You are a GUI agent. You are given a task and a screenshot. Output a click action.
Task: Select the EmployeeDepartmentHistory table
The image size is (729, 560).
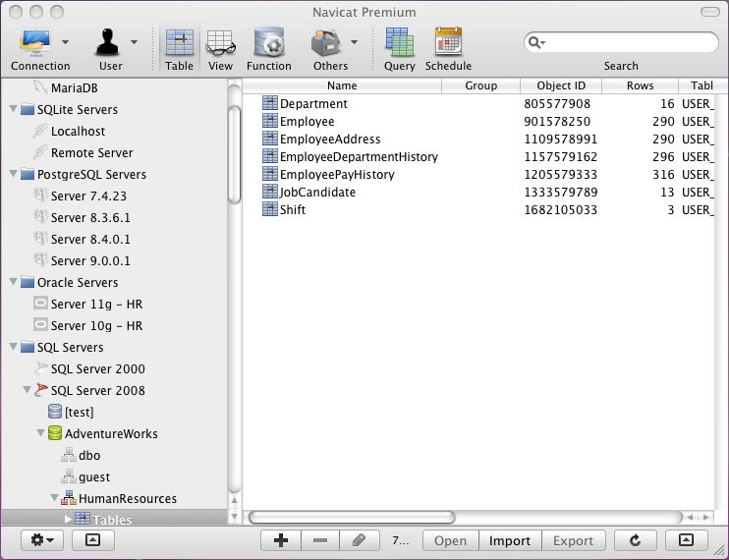click(359, 156)
